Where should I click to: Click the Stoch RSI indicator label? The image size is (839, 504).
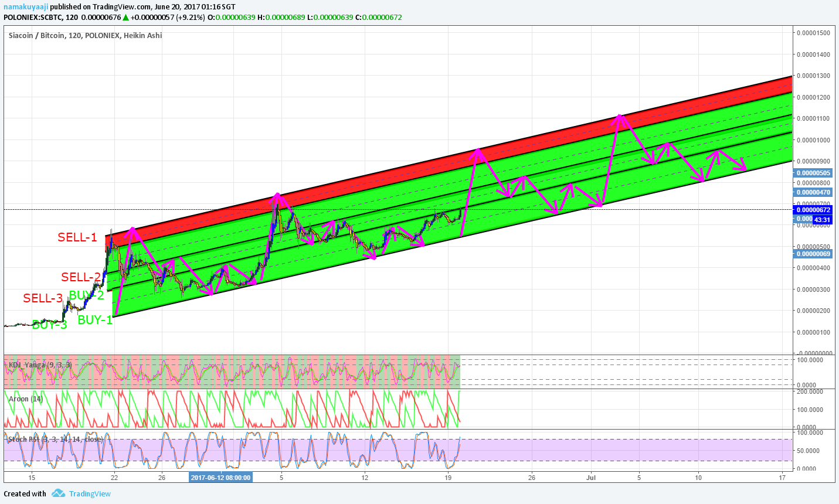point(55,439)
